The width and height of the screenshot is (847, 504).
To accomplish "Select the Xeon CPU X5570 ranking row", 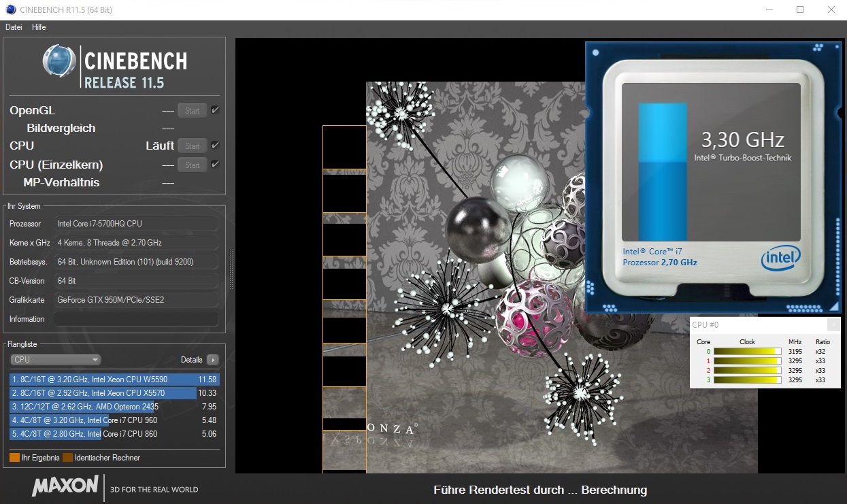I will 114,393.
